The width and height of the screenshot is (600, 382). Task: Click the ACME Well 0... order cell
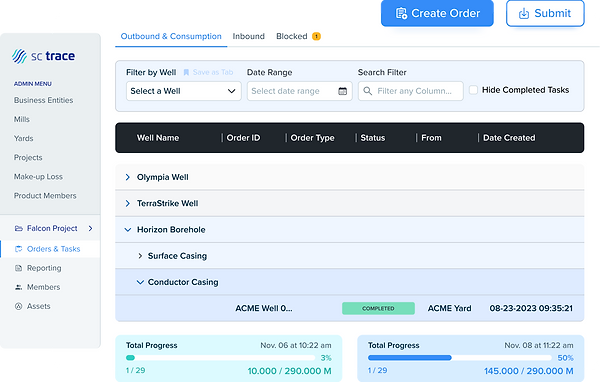[264, 309]
